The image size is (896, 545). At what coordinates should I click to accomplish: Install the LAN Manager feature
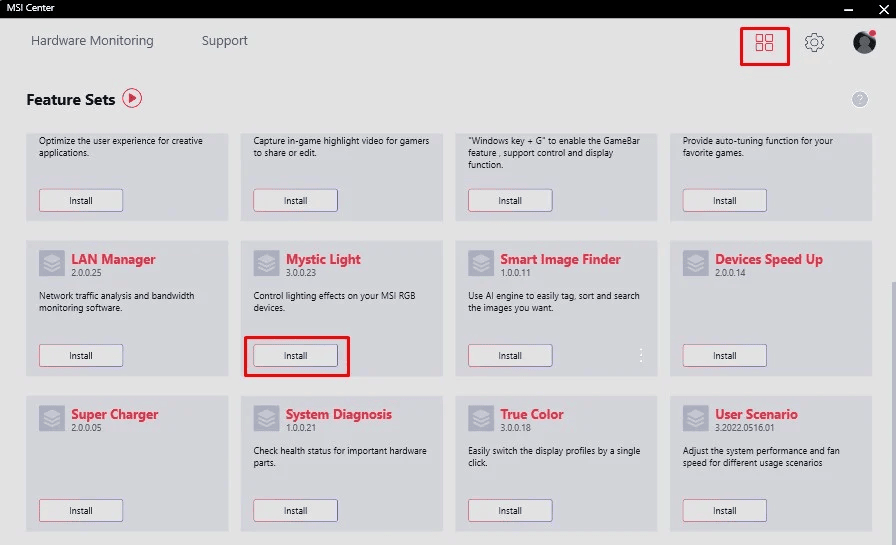pos(81,355)
